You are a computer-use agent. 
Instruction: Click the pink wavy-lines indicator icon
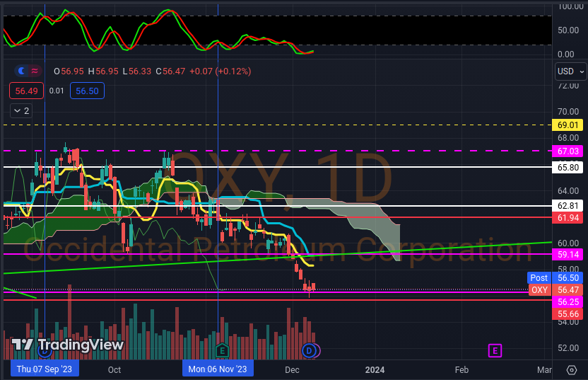pyautogui.click(x=36, y=71)
